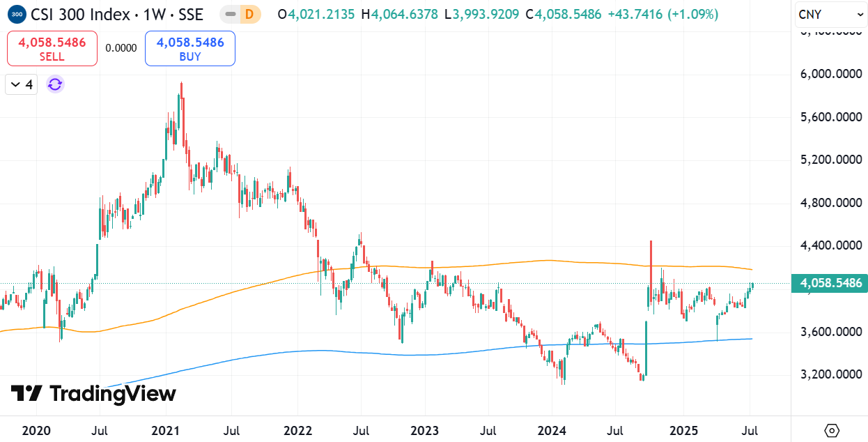
Task: Click the High value 4,064.6378
Action: (405, 14)
